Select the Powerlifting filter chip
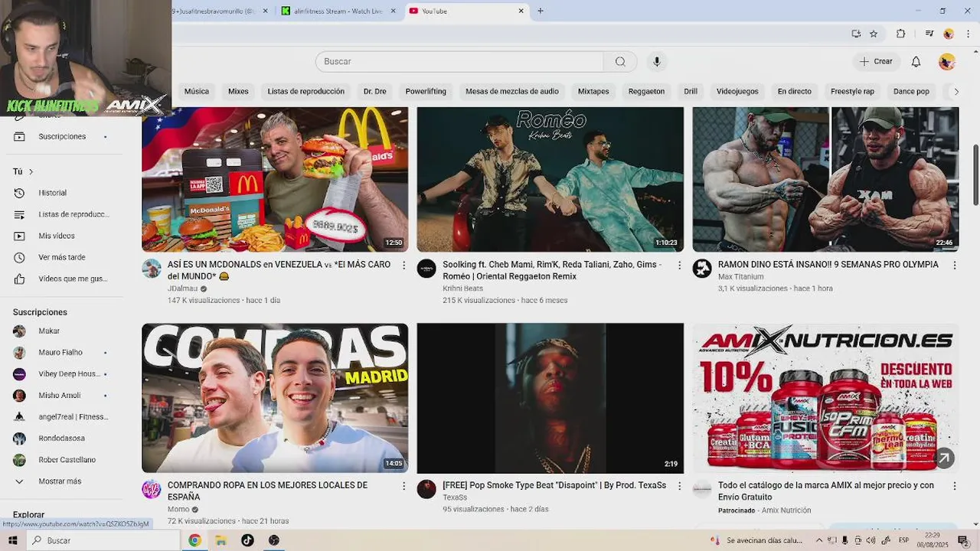This screenshot has height=551, width=980. [426, 91]
